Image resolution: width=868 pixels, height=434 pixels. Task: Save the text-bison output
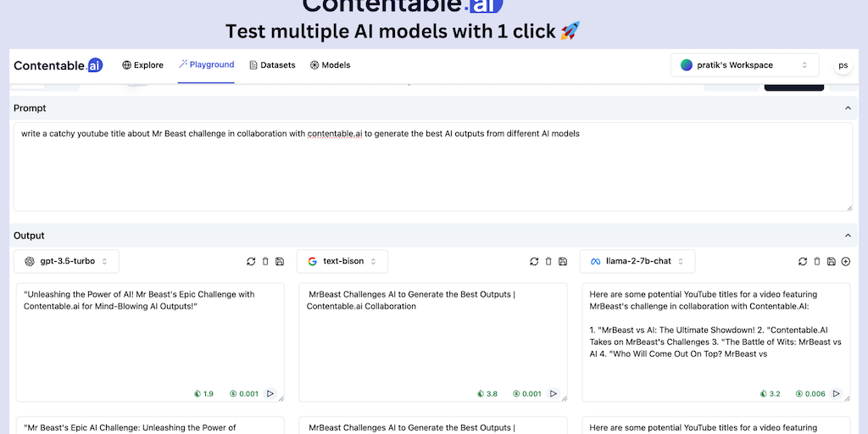coord(563,262)
